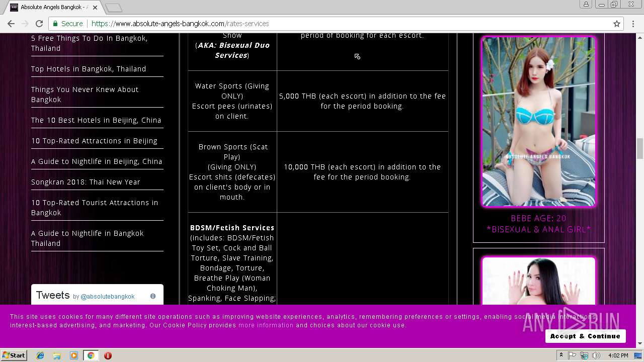
Task: View site security info via Secure lock
Action: pos(68,24)
